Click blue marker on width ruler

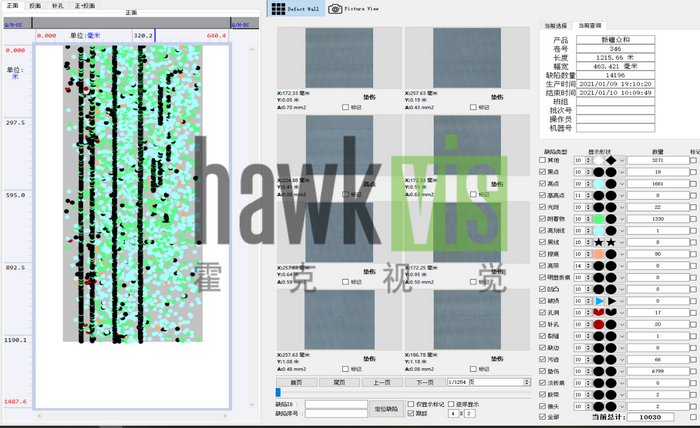click(x=155, y=36)
